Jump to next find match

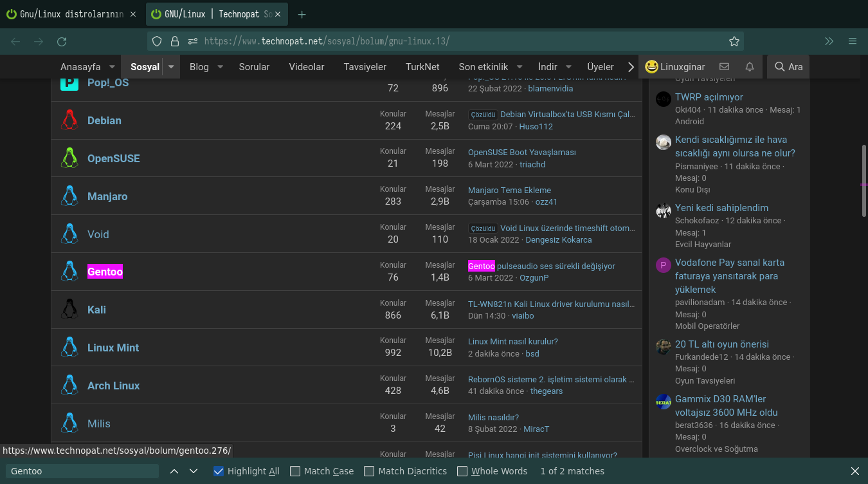194,471
